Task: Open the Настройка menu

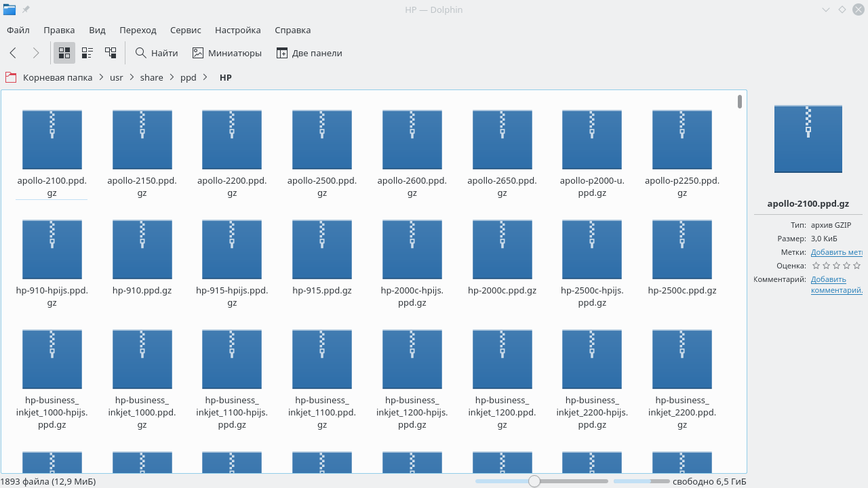Action: [x=238, y=30]
